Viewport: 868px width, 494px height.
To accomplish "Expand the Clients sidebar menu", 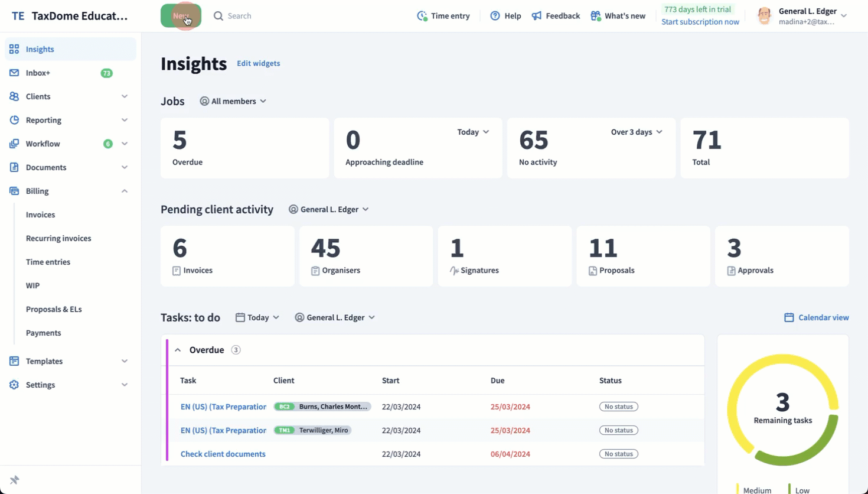I will pyautogui.click(x=125, y=96).
